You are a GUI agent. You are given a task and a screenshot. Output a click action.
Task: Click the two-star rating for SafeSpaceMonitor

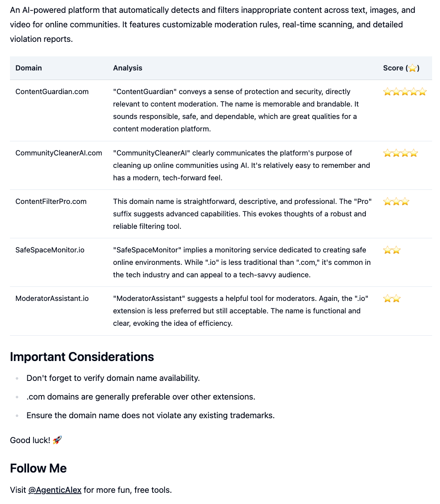[392, 250]
